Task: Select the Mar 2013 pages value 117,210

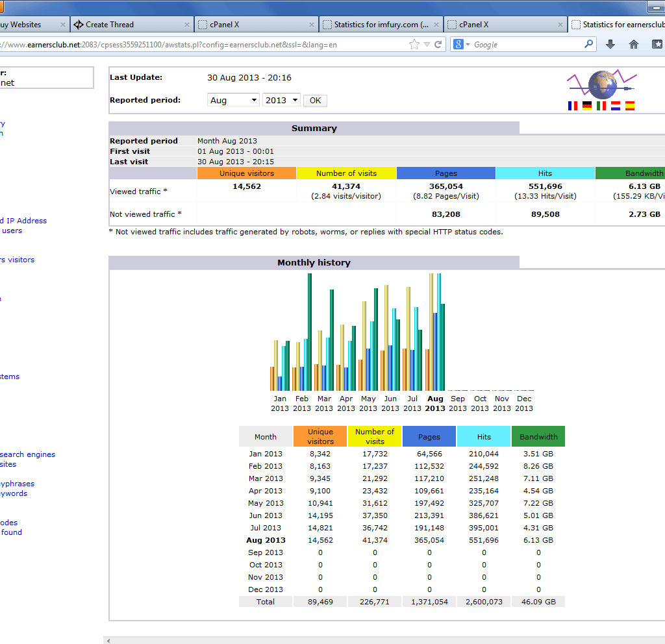Action: point(429,478)
